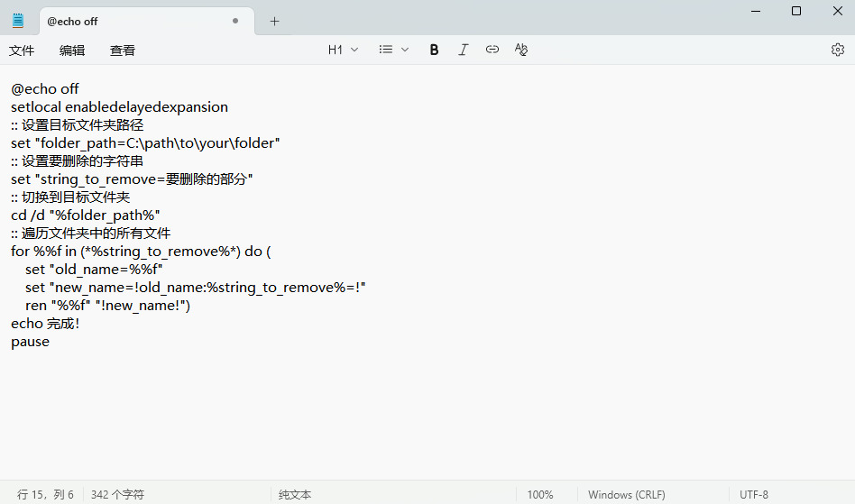855x504 pixels.
Task: Add a new tab with plus icon
Action: click(275, 22)
